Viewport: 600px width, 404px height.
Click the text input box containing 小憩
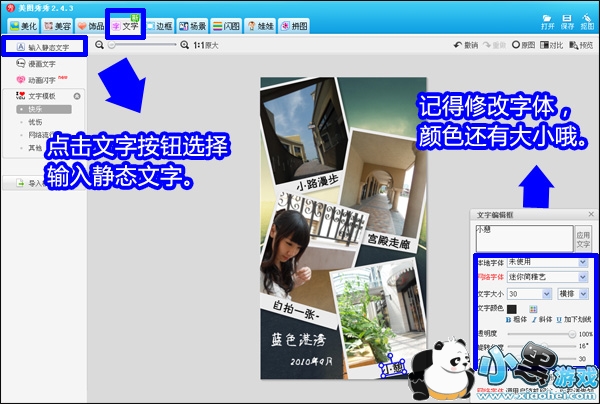[x=524, y=238]
